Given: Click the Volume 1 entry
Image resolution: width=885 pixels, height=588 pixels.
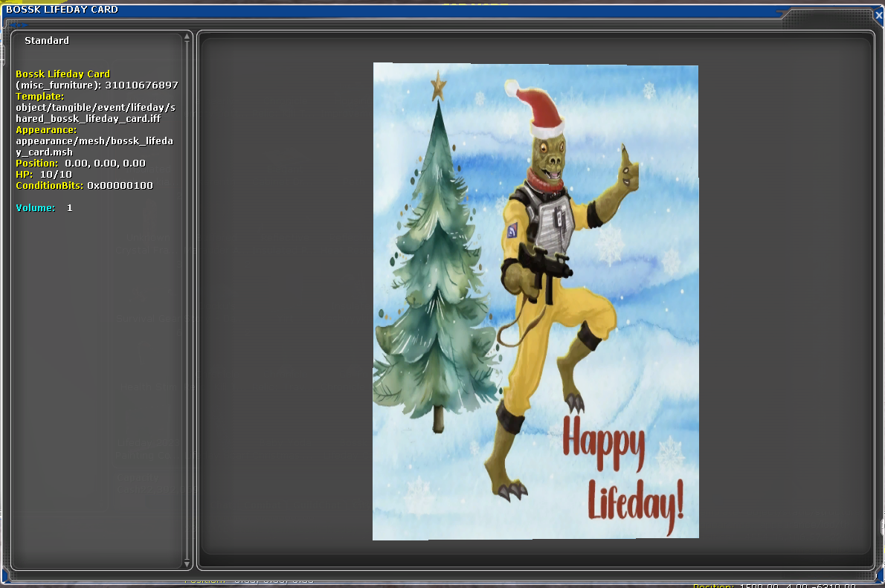Looking at the screenshot, I should pyautogui.click(x=44, y=207).
